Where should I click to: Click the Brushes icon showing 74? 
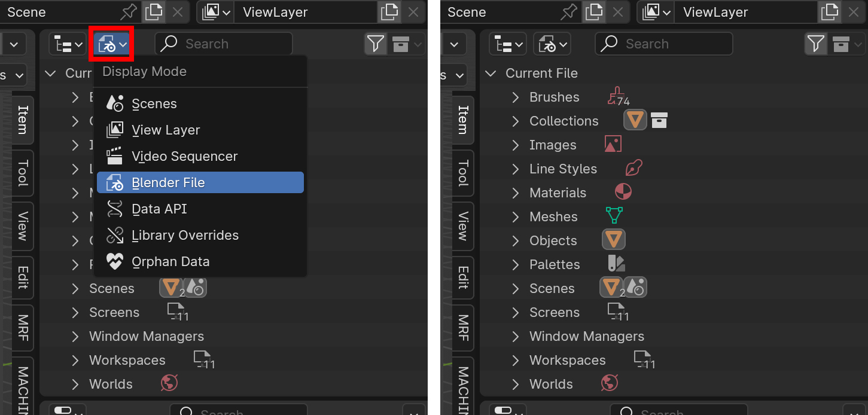[x=617, y=96]
